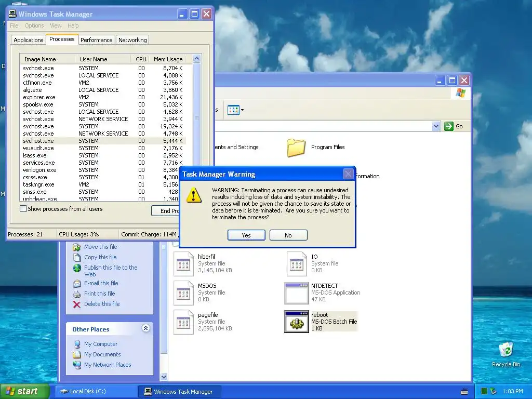The height and width of the screenshot is (399, 532).
Task: Sort processes by User Name column header
Action: 103,59
